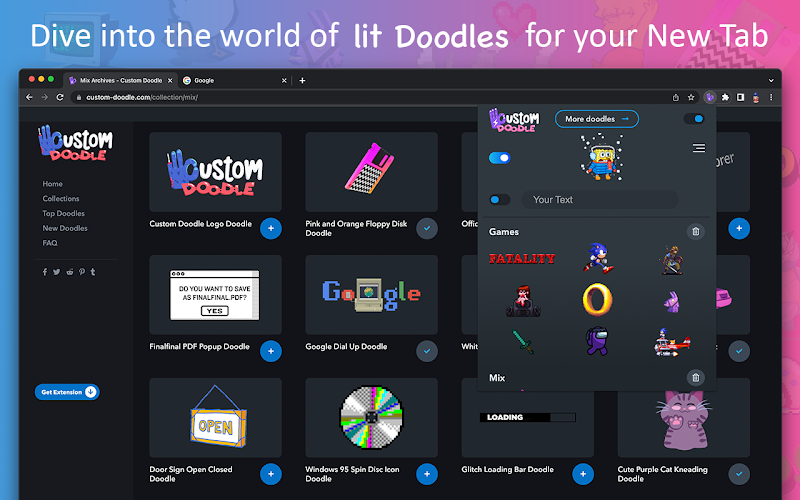The width and height of the screenshot is (800, 500).
Task: Click the More doodles button
Action: tap(596, 119)
